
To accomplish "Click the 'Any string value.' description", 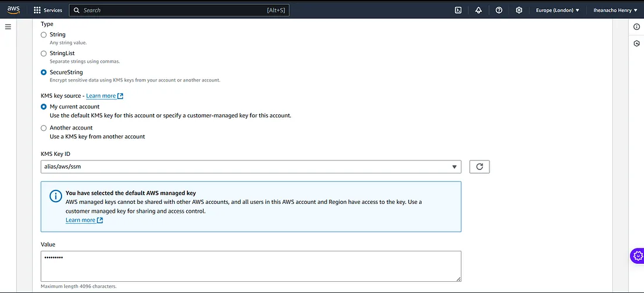I will [68, 43].
